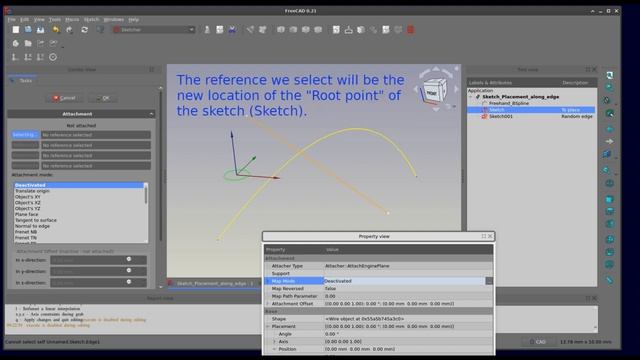Select Frenet NB attachment mode

26,232
